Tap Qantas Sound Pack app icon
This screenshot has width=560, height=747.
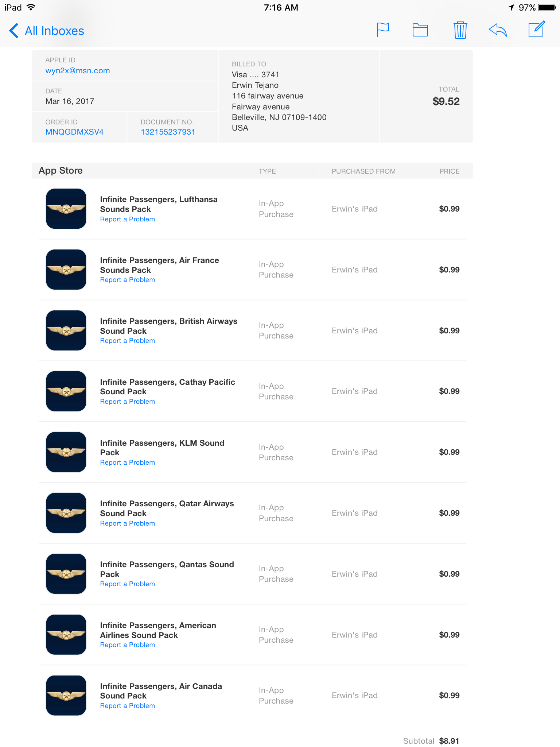(x=66, y=574)
